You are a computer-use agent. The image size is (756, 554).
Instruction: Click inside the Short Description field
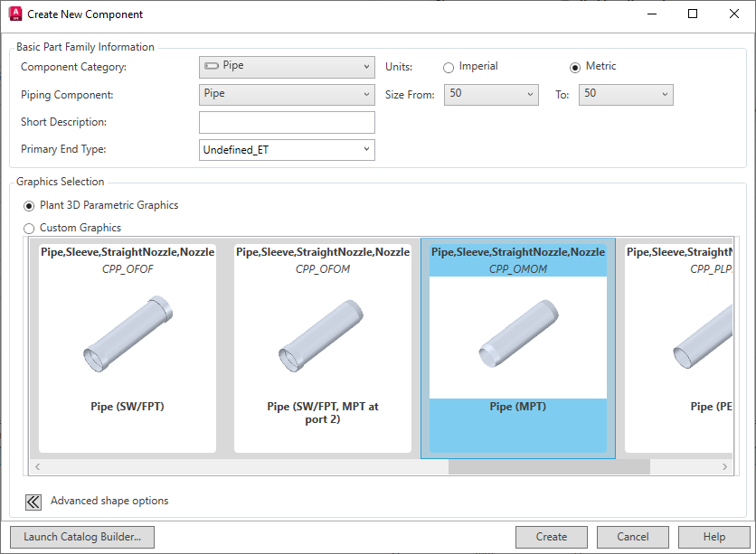287,122
